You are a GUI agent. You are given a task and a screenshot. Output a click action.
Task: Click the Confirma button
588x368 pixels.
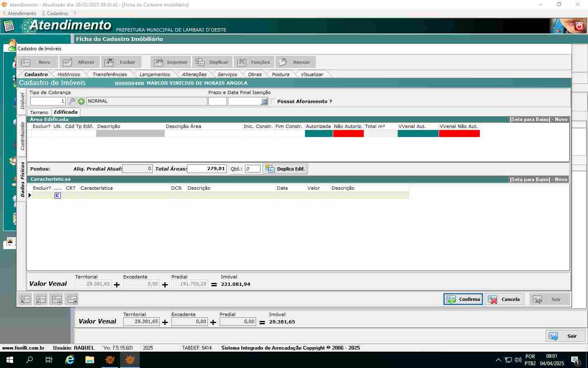tap(463, 299)
